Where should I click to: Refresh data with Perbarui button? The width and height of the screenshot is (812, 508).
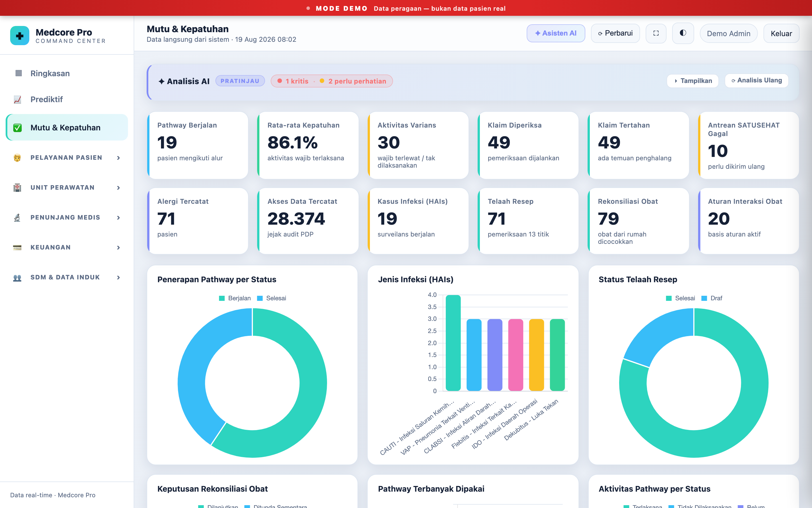(x=615, y=33)
